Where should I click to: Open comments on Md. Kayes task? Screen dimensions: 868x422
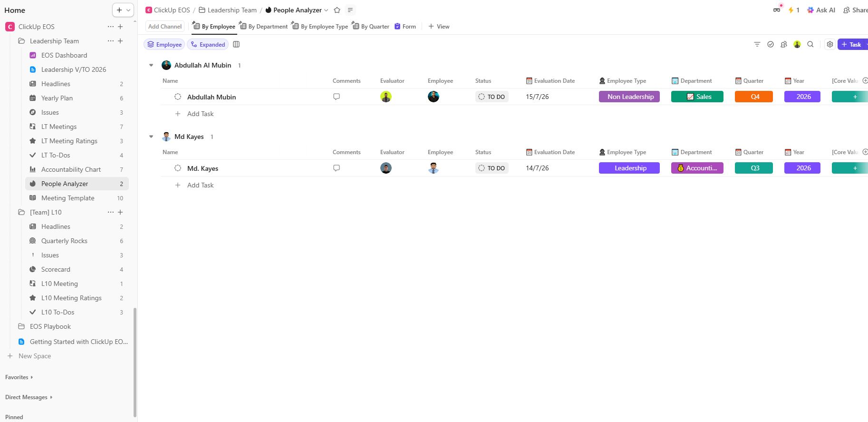pos(337,168)
